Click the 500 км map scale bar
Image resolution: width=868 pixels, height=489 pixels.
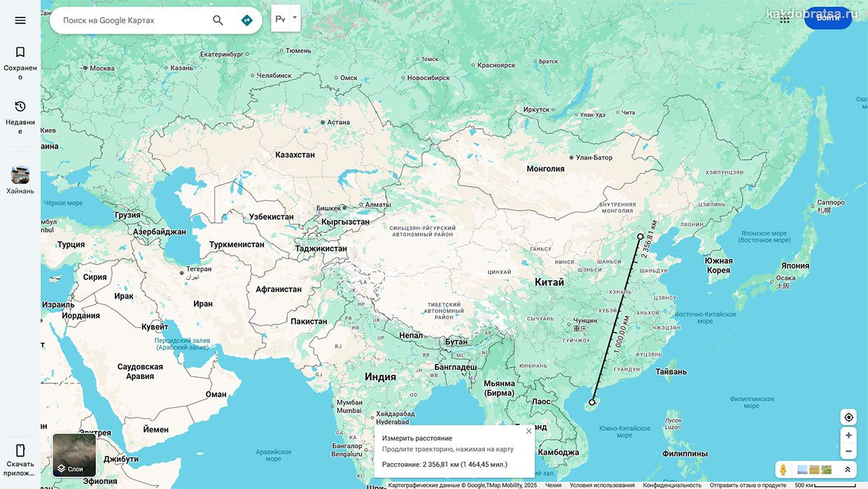[x=825, y=485]
